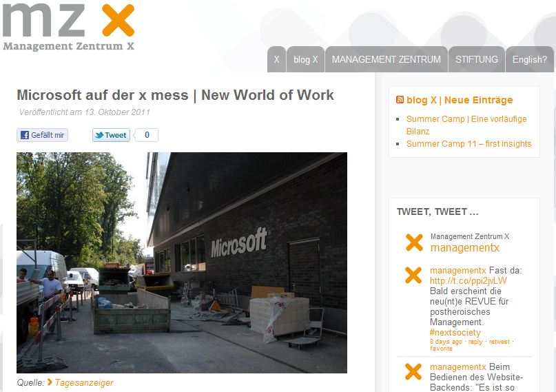The width and height of the screenshot is (556, 392).
Task: Click the mz X logo
Action: click(68, 27)
